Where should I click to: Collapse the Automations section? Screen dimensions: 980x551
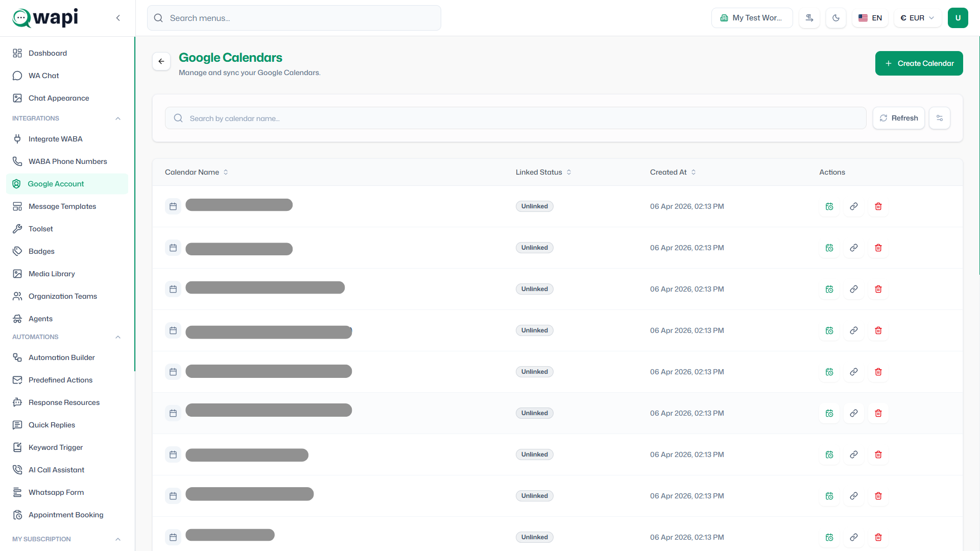(118, 337)
